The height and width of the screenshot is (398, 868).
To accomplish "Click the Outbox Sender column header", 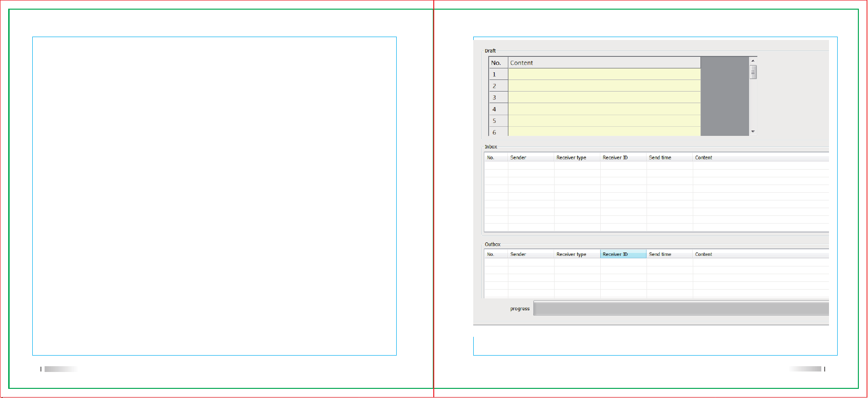I will (x=531, y=254).
